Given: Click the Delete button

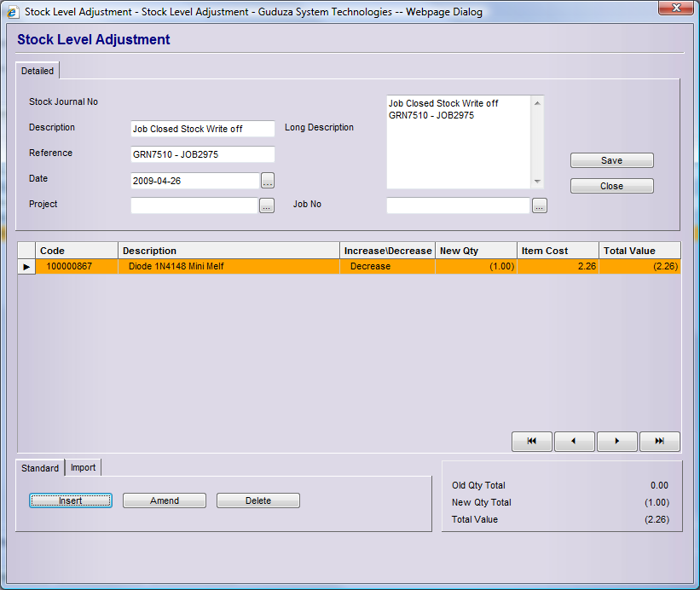Looking at the screenshot, I should 258,500.
